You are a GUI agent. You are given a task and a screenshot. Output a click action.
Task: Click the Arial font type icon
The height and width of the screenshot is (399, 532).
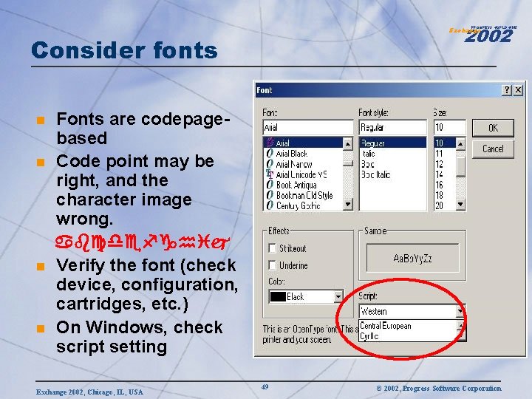click(270, 143)
